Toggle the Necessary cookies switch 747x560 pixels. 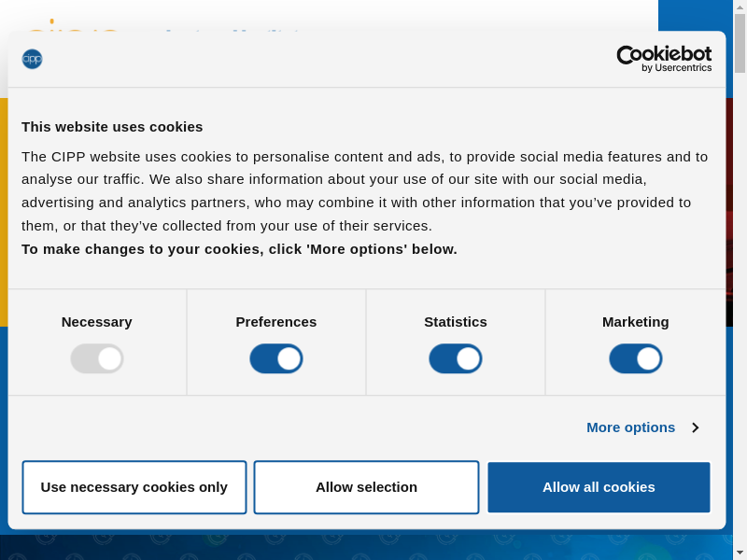(97, 358)
